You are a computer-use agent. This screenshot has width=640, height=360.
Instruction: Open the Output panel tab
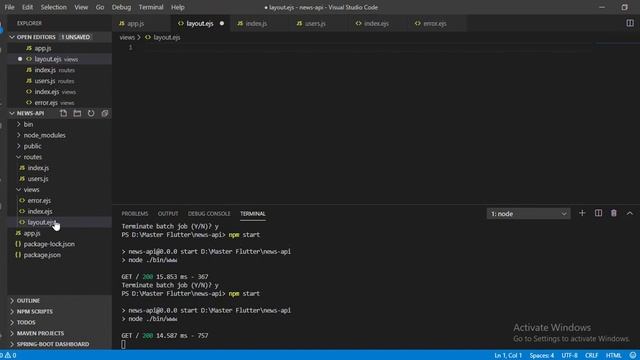point(168,214)
